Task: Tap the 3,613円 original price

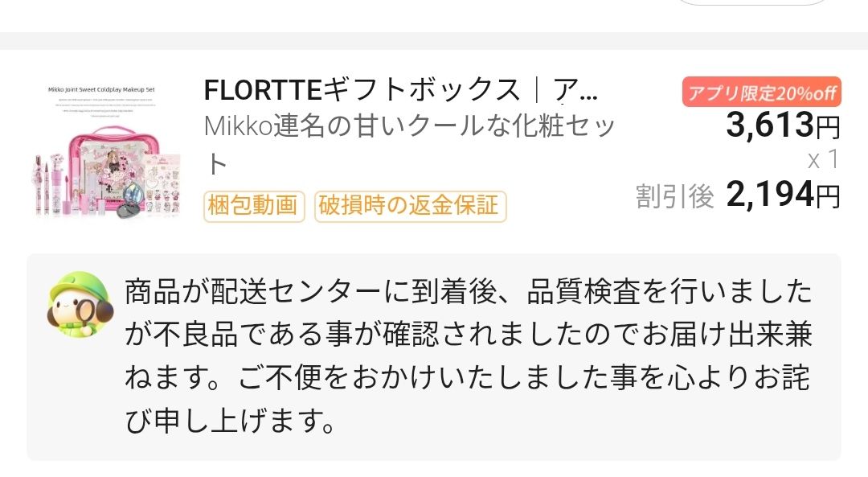Action: coord(783,125)
